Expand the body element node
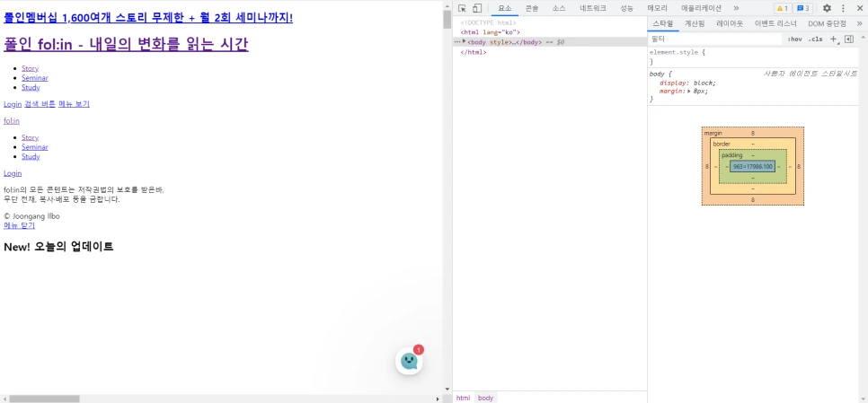 (x=465, y=41)
